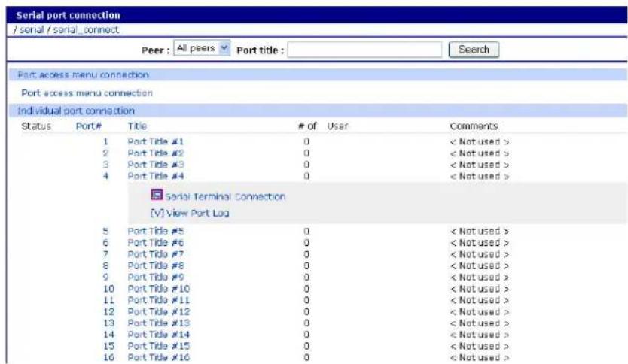The image size is (628, 364).
Task: Click user count 0 for Port Title #8
Action: pyautogui.click(x=306, y=265)
